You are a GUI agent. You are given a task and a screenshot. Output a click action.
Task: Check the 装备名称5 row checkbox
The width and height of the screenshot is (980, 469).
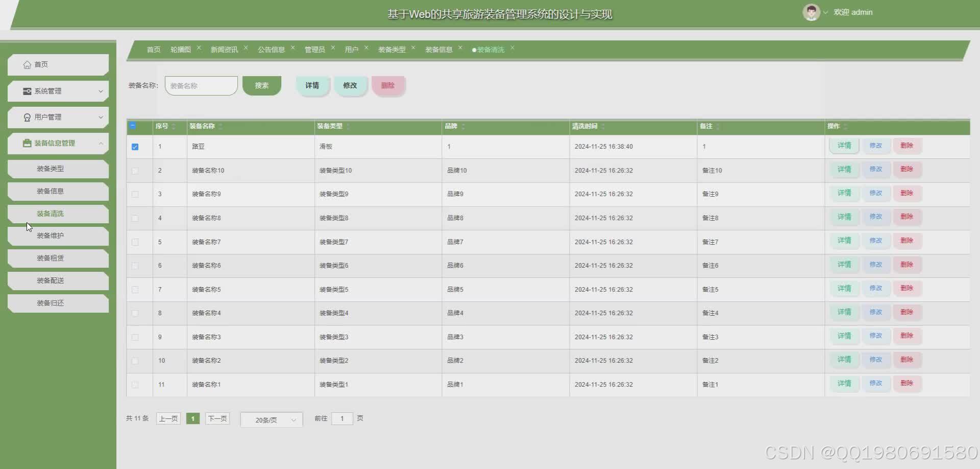click(135, 290)
